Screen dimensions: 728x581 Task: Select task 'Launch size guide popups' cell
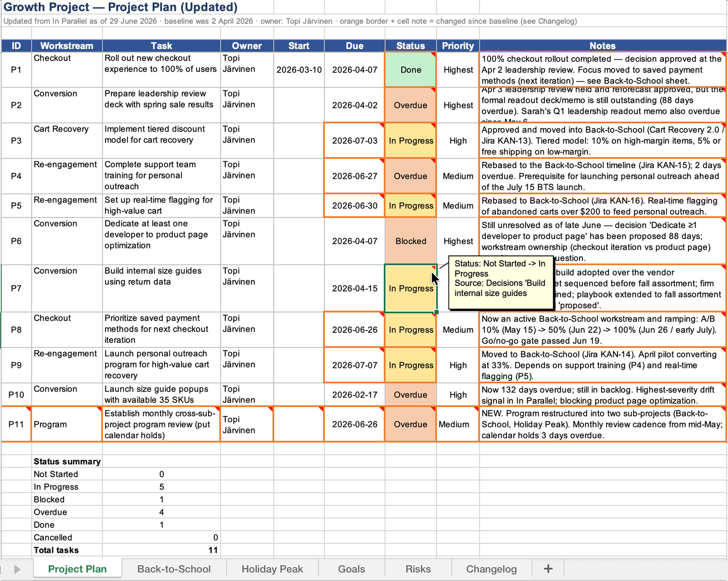point(162,395)
